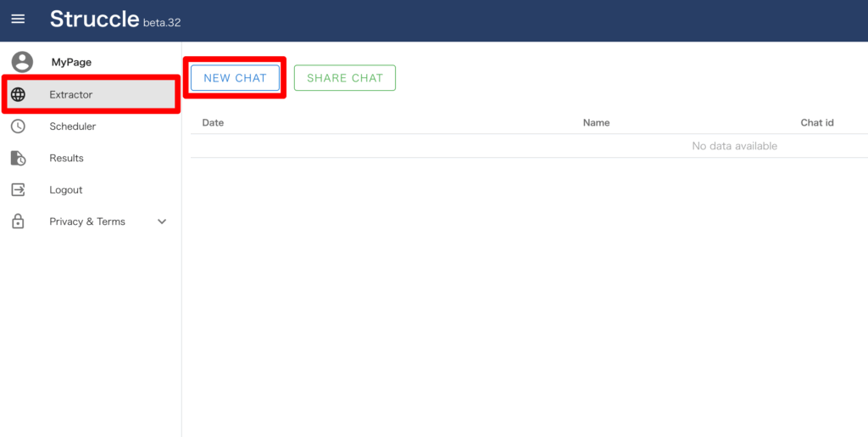Click the MyPage user avatar icon

click(x=22, y=62)
